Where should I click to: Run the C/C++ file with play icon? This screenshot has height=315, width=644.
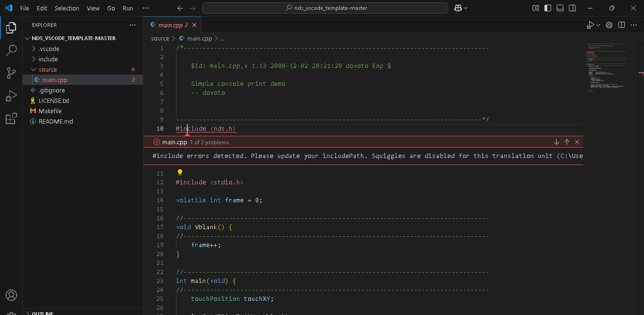(591, 25)
